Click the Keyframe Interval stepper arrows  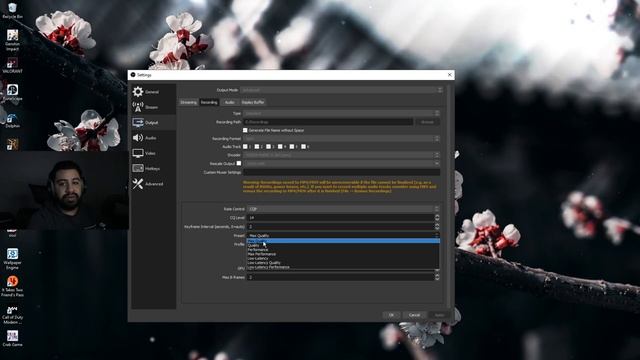tap(437, 226)
